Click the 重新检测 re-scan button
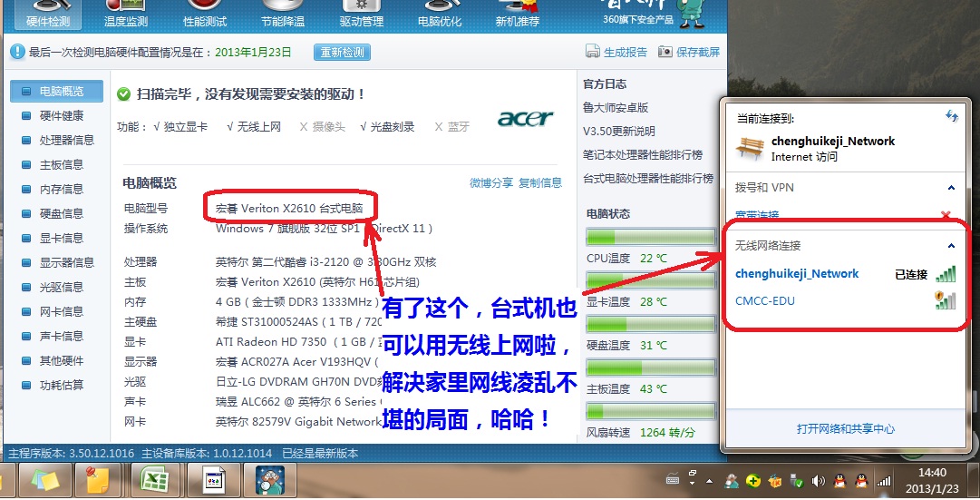The height and width of the screenshot is (500, 980). pyautogui.click(x=342, y=53)
